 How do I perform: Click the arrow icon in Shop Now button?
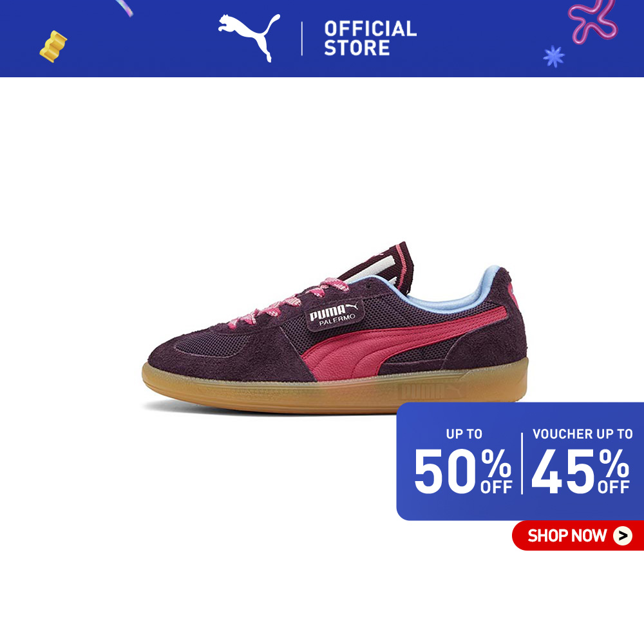(x=623, y=536)
